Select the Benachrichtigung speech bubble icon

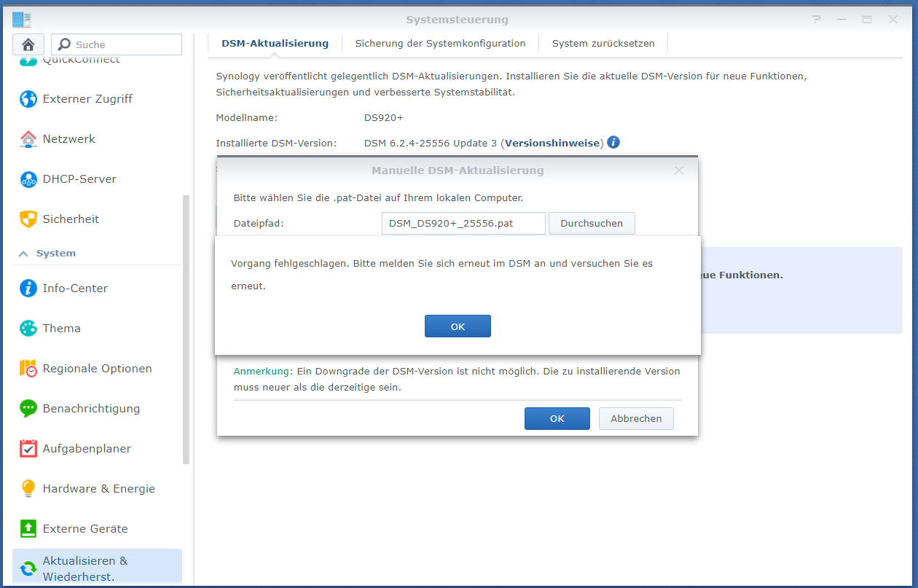tap(28, 409)
